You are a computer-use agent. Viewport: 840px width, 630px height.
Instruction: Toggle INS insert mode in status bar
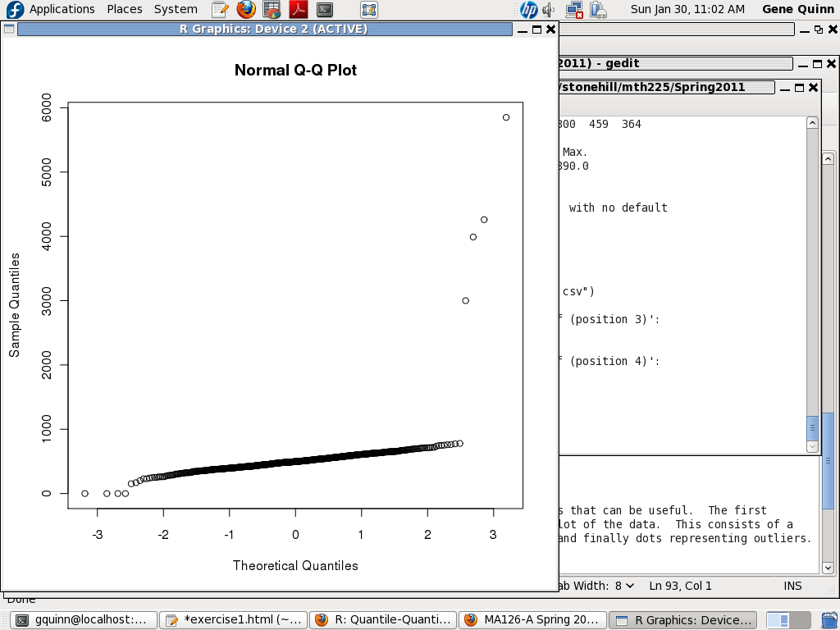pos(792,586)
